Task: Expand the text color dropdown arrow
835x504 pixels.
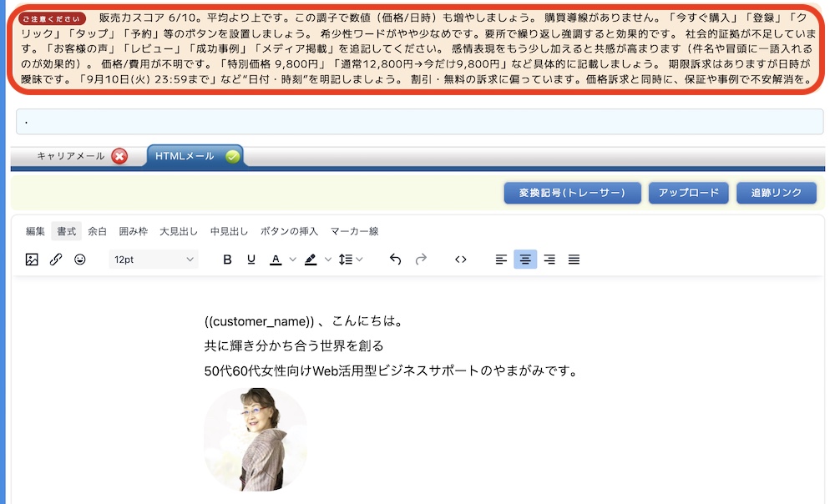Action: coord(292,260)
